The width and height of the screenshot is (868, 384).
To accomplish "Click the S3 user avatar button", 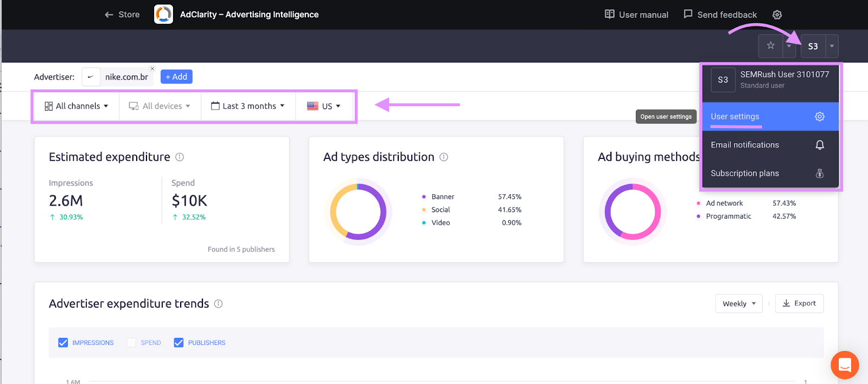I will coord(813,46).
